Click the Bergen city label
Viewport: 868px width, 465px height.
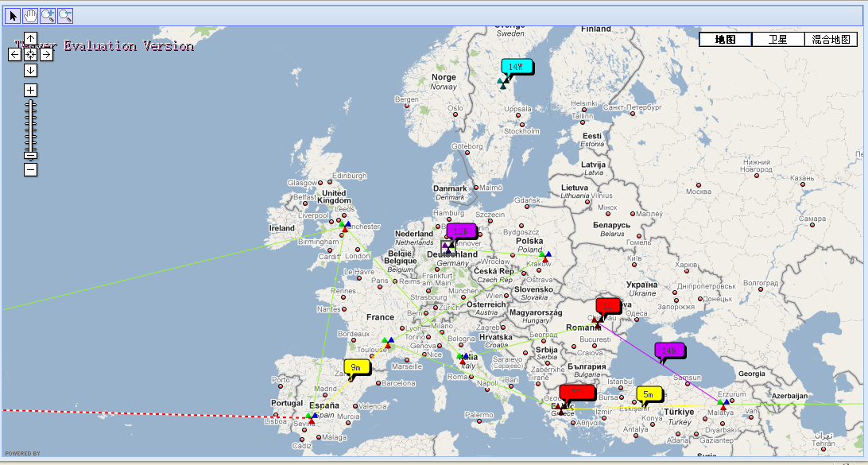point(407,99)
